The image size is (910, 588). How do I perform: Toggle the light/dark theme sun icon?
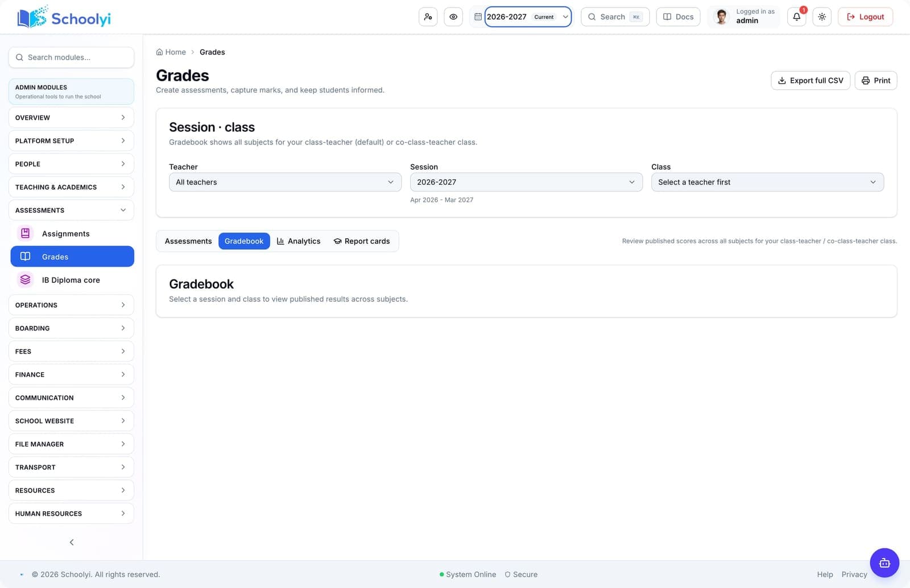click(x=822, y=17)
